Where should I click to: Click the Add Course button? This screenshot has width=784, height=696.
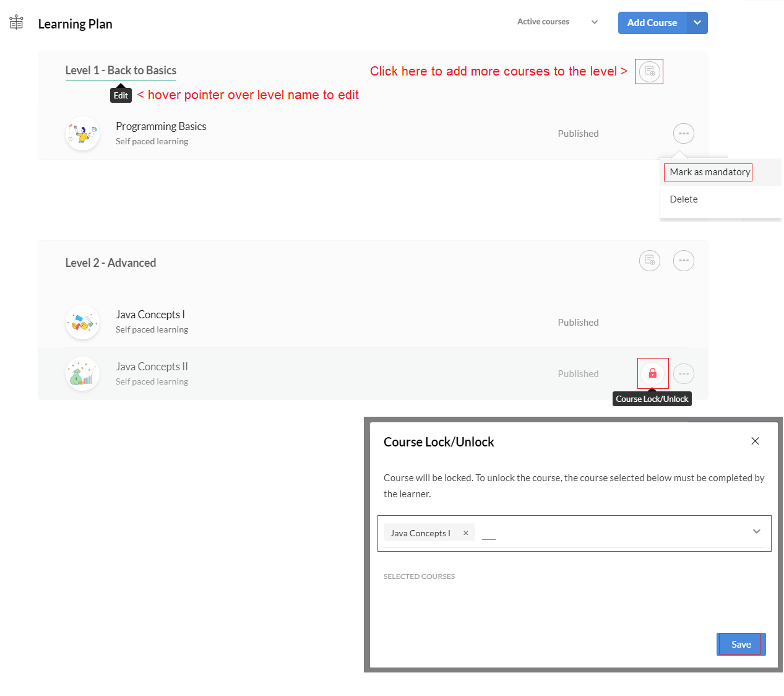(x=652, y=23)
